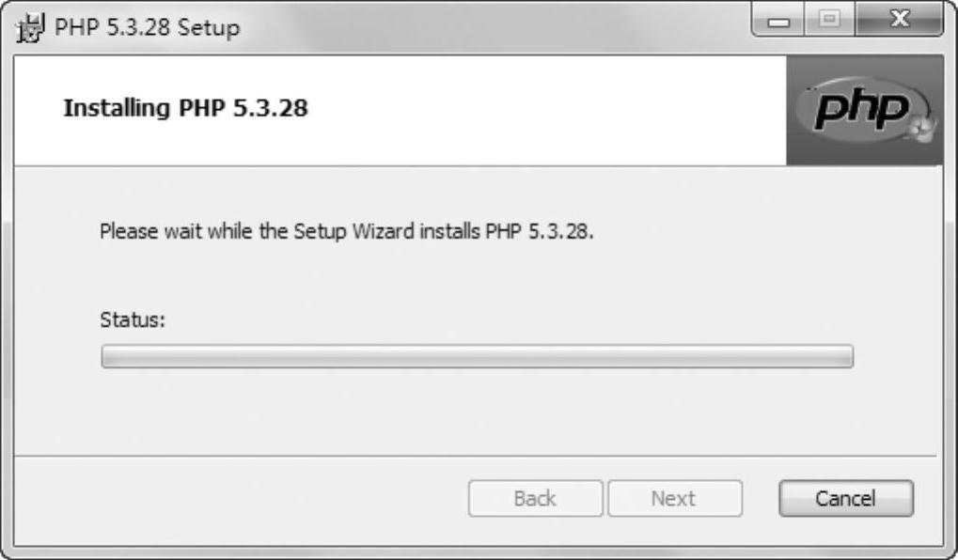Click the "Please wait while the Setup Wizard" message
This screenshot has width=958, height=560.
pyautogui.click(x=348, y=231)
